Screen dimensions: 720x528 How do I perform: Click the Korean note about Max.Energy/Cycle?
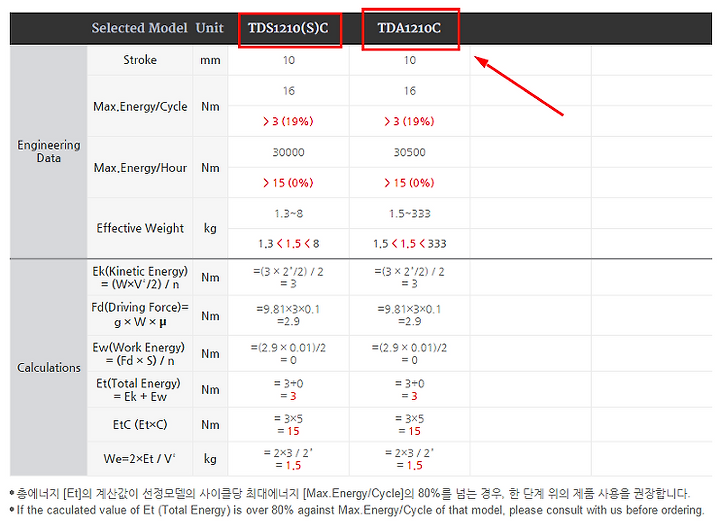tap(353, 494)
